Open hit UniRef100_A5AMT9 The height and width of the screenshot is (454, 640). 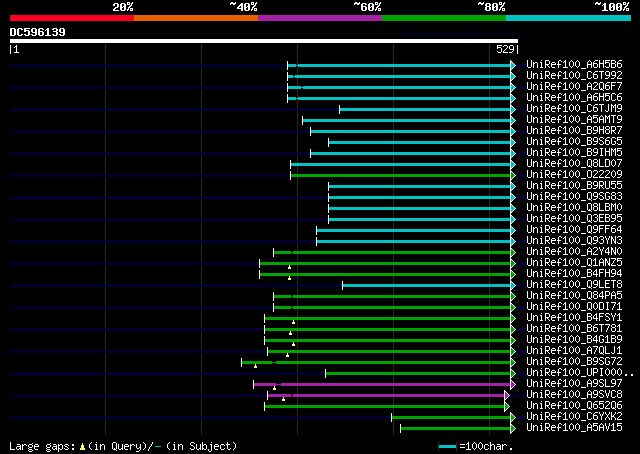click(574, 120)
